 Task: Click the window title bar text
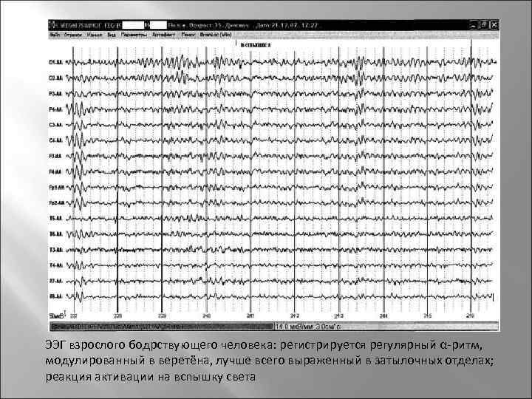[x=187, y=25]
